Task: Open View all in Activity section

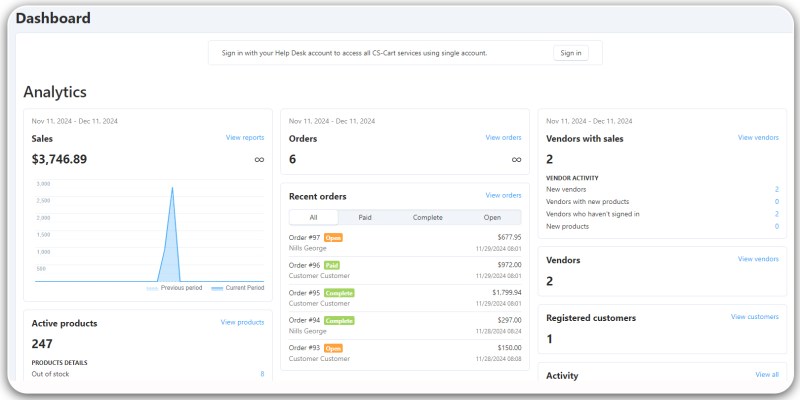Action: point(766,375)
